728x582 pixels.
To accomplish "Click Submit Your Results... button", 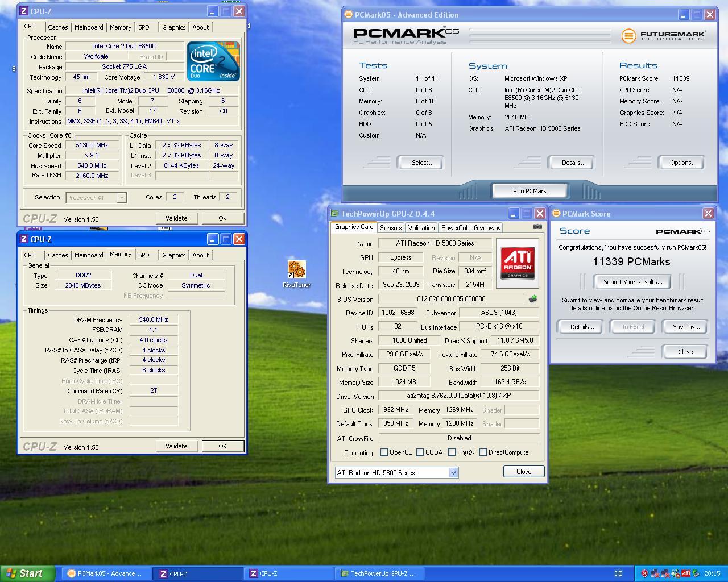I will pos(632,282).
